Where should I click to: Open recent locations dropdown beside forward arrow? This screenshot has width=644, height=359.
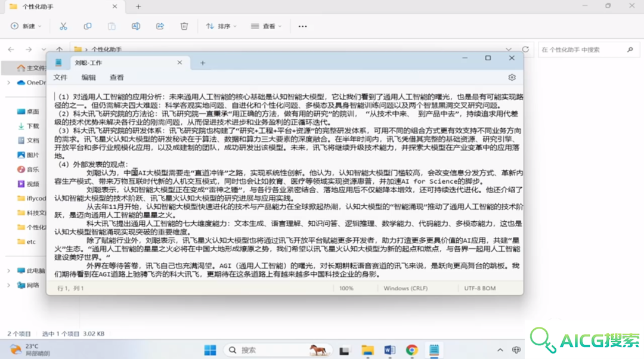pyautogui.click(x=44, y=49)
